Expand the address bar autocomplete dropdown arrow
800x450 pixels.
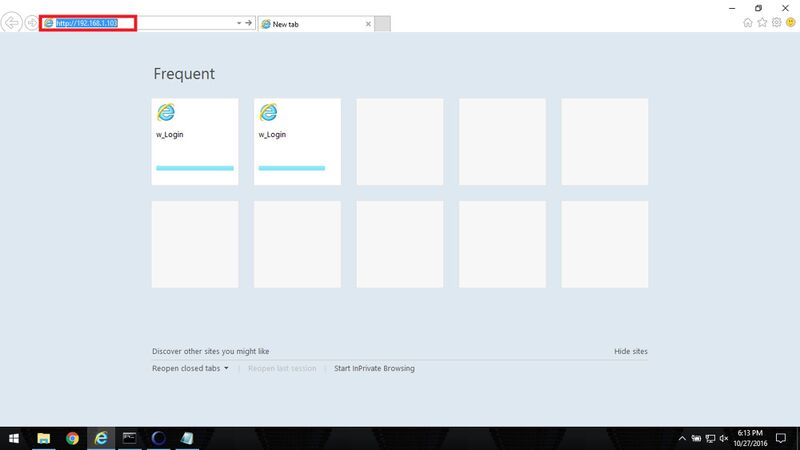[x=239, y=23]
